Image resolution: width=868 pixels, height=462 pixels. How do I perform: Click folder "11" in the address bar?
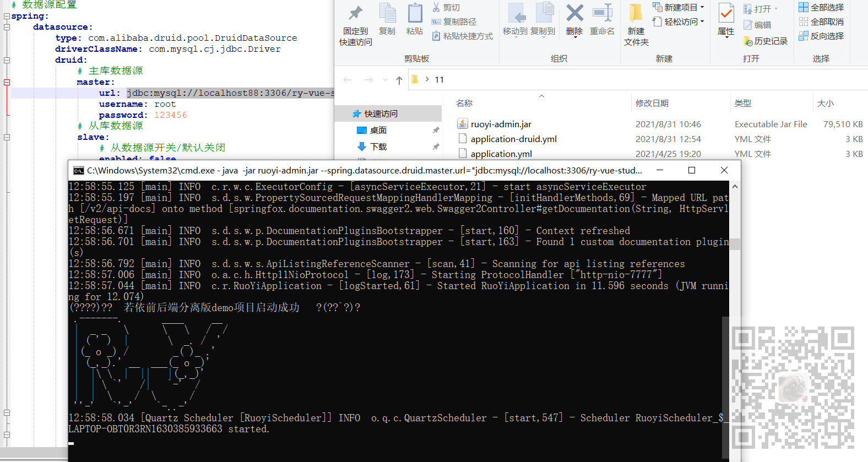click(439, 80)
